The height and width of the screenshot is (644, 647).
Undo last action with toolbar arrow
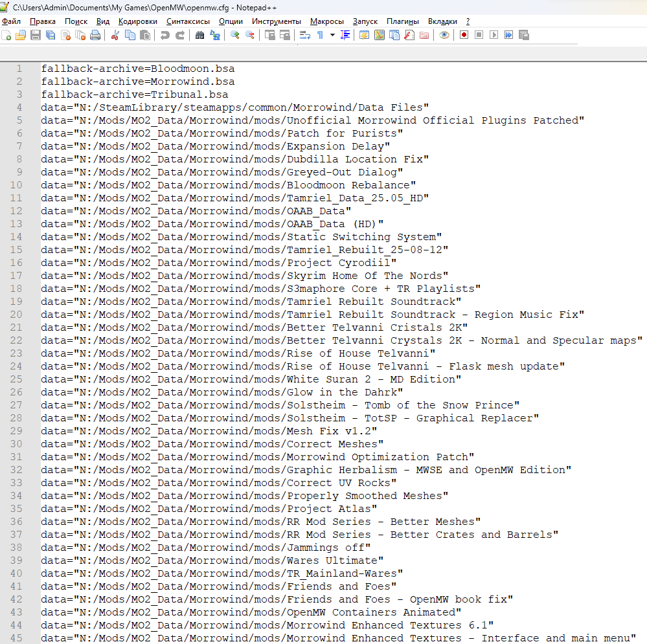[x=165, y=36]
